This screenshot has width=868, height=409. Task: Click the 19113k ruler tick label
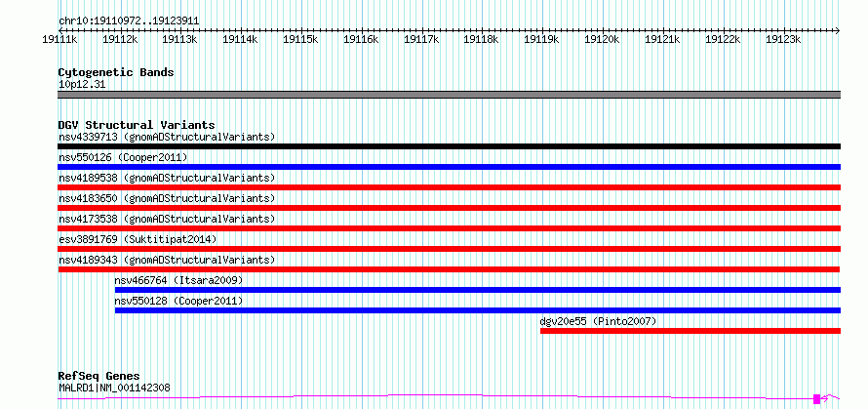pyautogui.click(x=179, y=39)
